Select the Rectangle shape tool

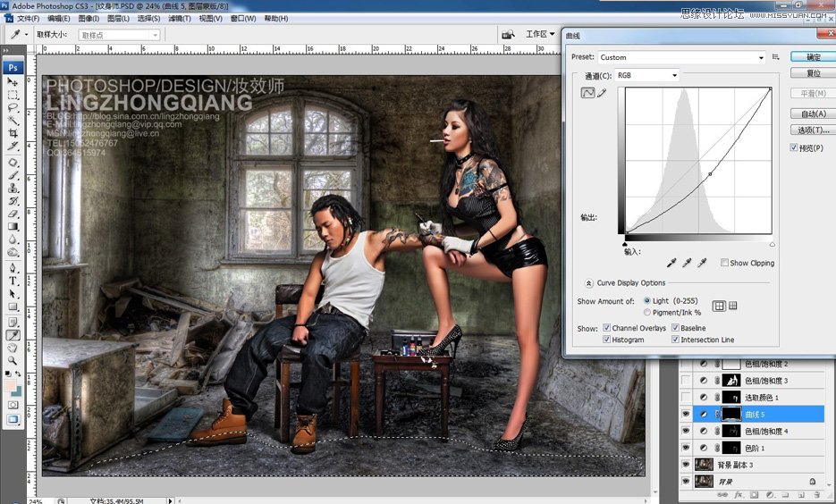click(13, 307)
